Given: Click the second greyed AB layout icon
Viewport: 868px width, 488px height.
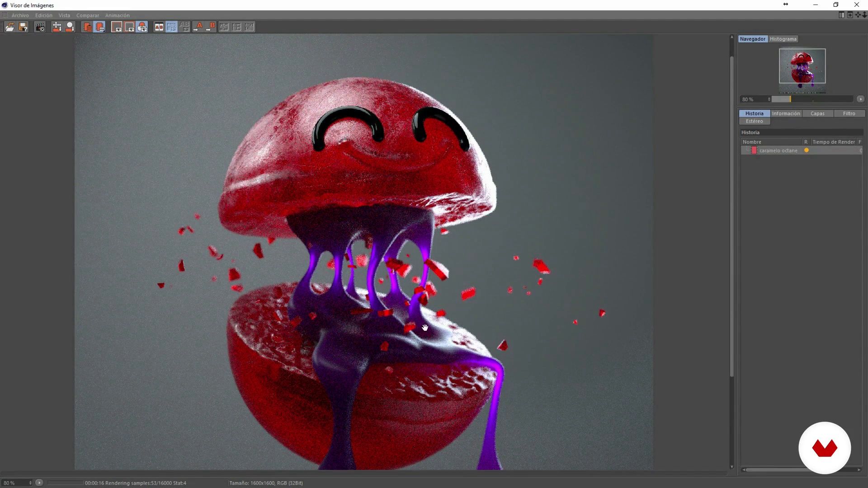Looking at the screenshot, I should click(236, 27).
